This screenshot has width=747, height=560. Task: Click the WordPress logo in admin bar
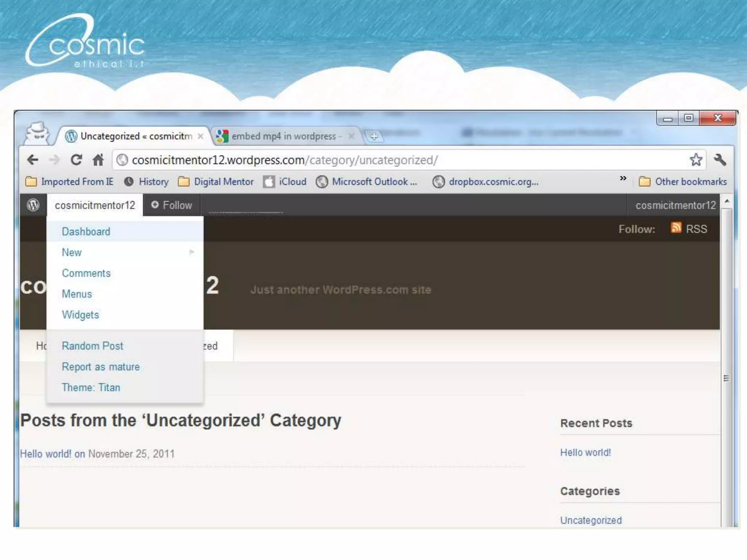pyautogui.click(x=33, y=205)
